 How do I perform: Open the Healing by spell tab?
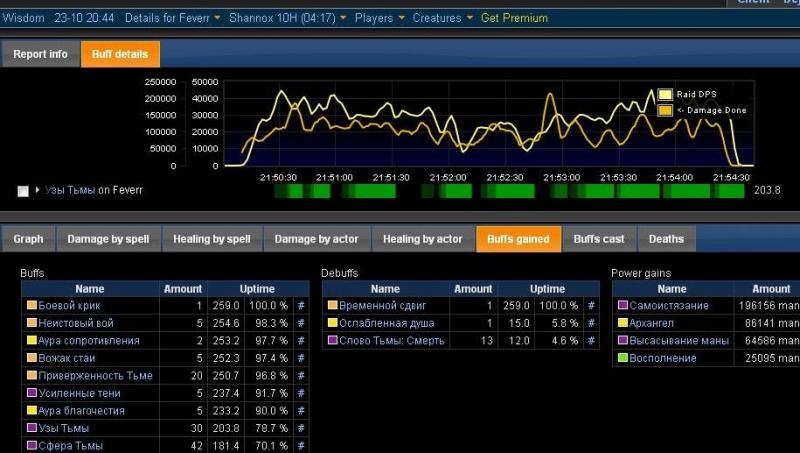[x=212, y=239]
